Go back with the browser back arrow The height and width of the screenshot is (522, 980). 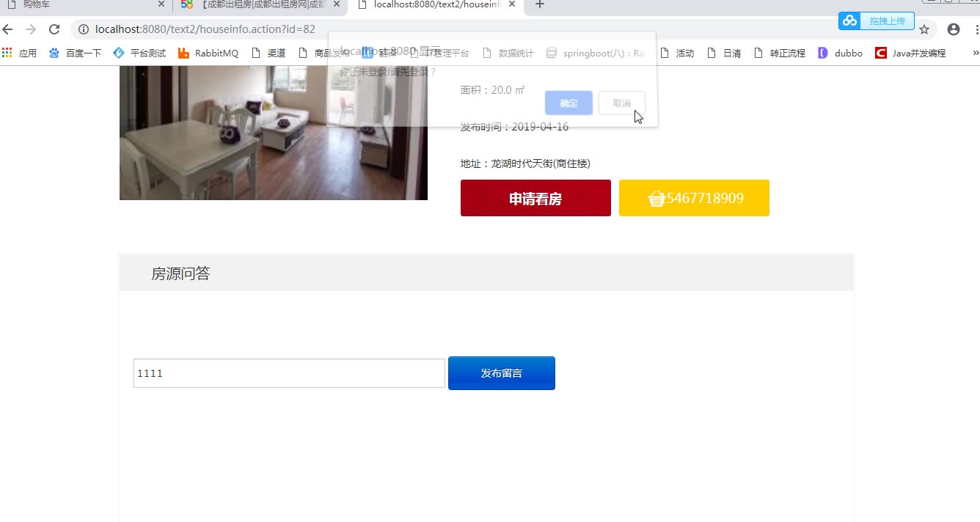click(7, 29)
